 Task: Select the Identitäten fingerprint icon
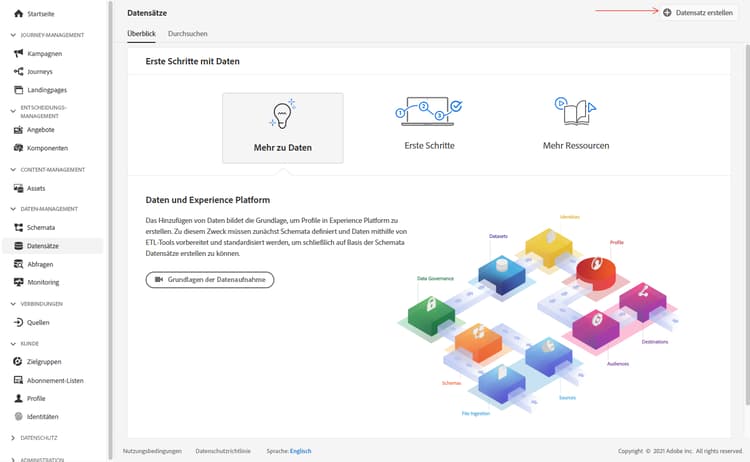coord(18,417)
